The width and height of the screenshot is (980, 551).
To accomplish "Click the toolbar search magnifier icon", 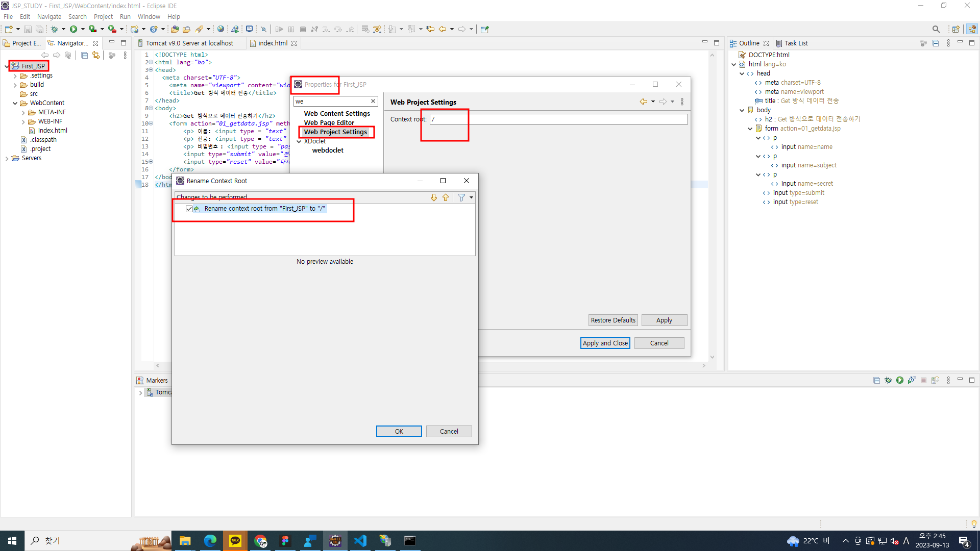I will tap(936, 29).
